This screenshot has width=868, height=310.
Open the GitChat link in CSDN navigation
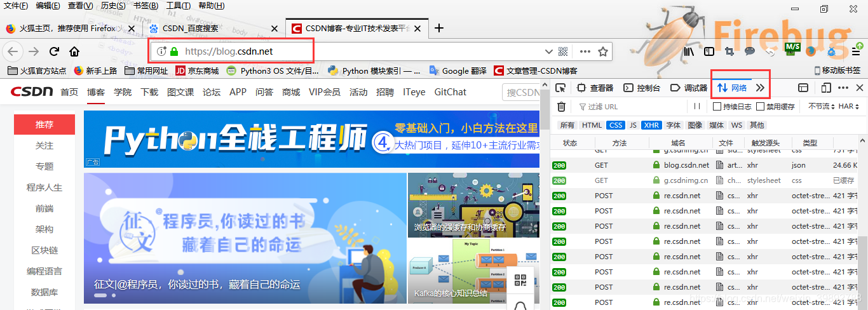click(x=451, y=92)
